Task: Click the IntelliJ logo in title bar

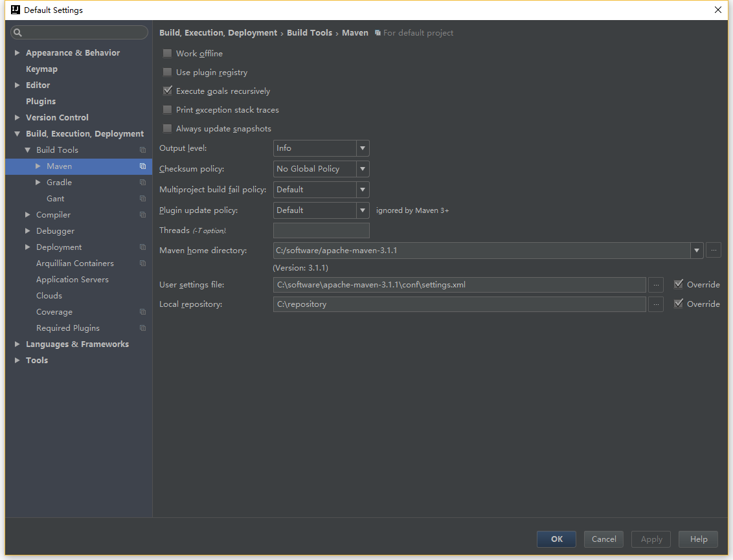Action: [16, 10]
